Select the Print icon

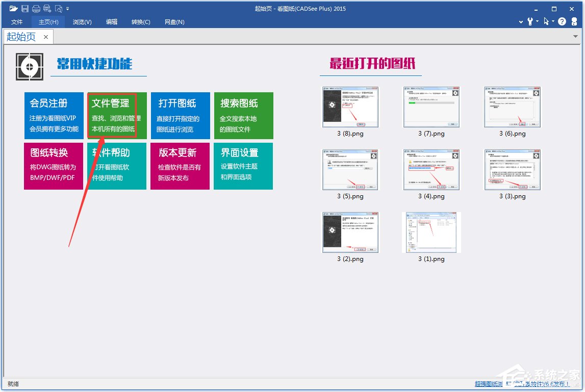point(36,8)
